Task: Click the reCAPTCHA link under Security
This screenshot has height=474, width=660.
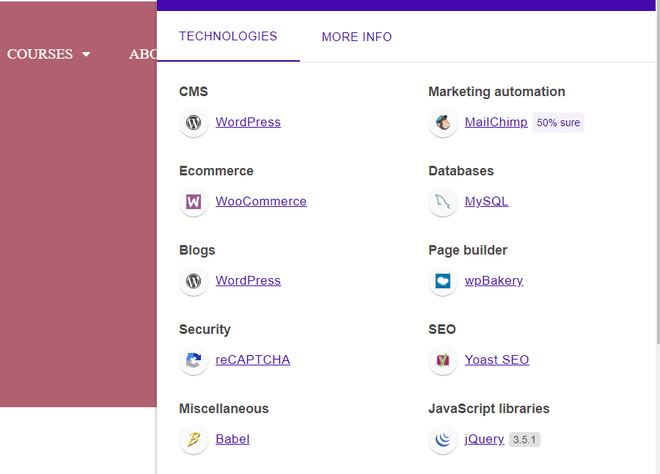Action: pos(252,360)
